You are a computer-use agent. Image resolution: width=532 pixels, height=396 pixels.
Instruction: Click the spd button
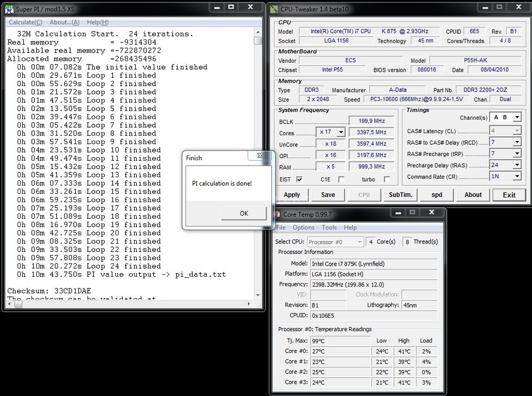437,195
